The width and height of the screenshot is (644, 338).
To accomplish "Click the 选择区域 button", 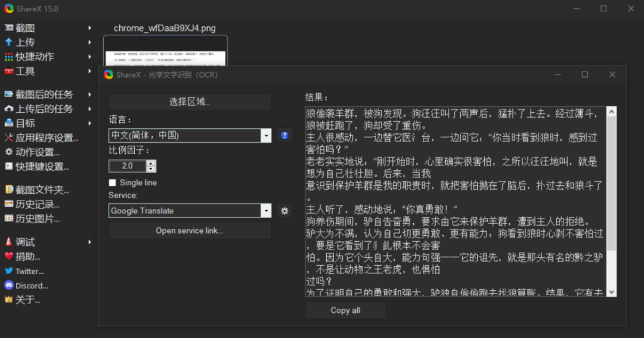I will coord(190,102).
